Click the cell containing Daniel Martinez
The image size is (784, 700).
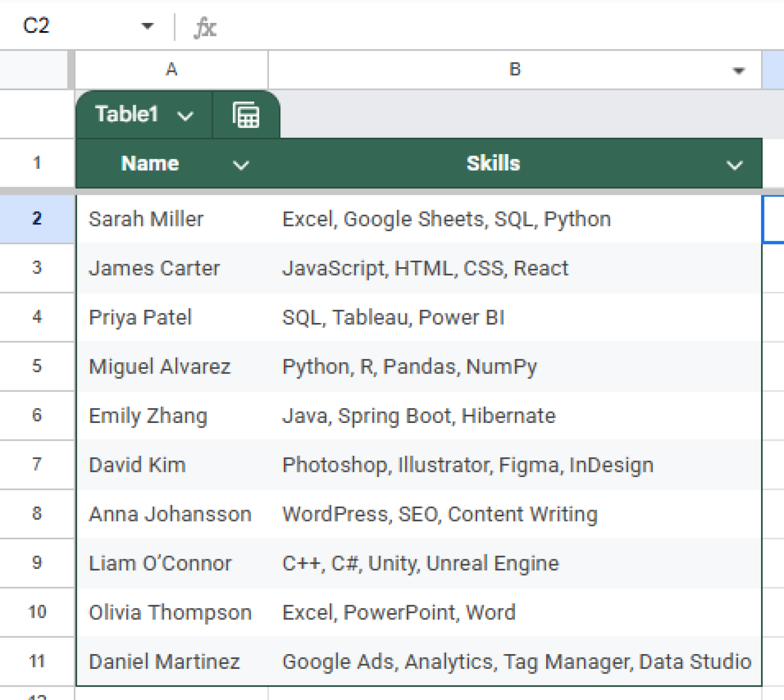(x=171, y=661)
